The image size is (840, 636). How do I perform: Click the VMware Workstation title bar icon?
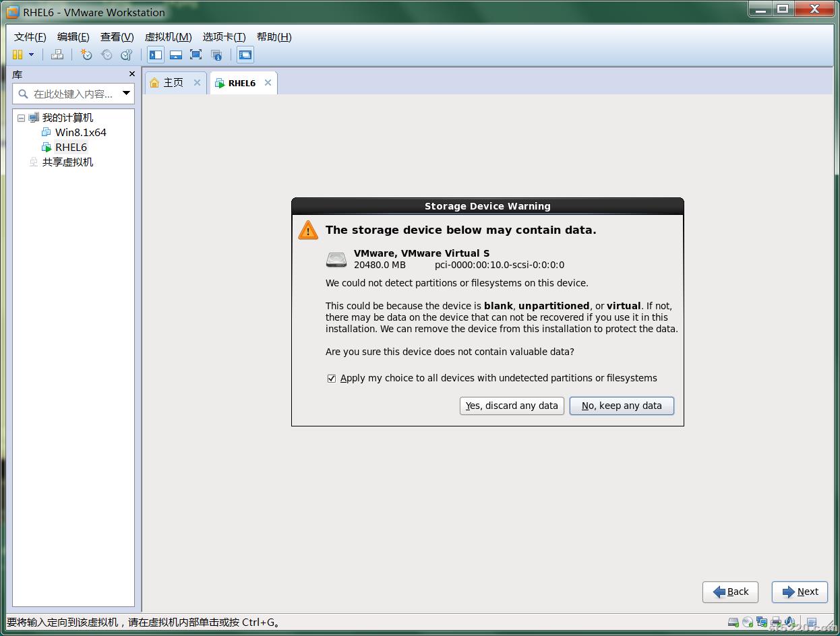coord(13,12)
